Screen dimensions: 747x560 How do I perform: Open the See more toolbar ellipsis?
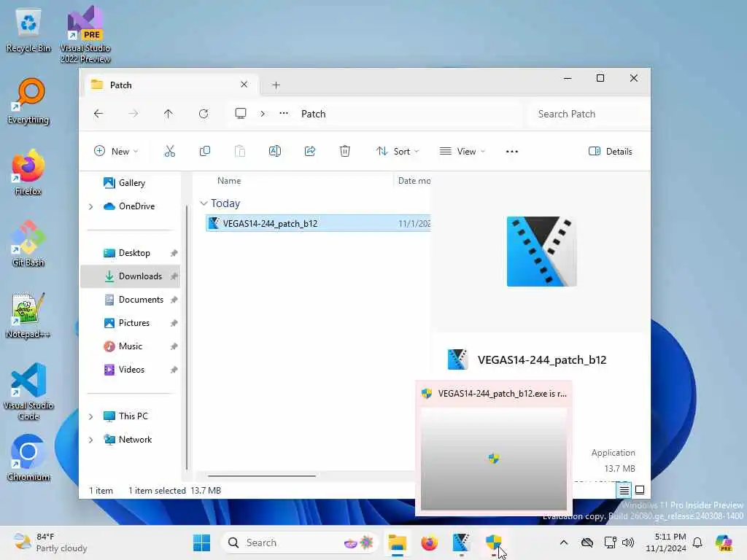pos(511,152)
